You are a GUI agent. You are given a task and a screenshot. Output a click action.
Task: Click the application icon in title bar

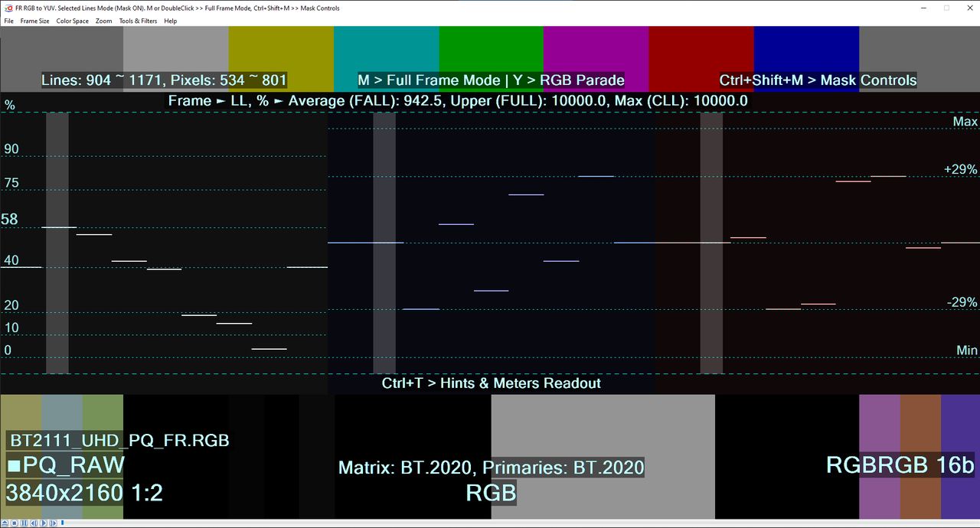pyautogui.click(x=8, y=8)
